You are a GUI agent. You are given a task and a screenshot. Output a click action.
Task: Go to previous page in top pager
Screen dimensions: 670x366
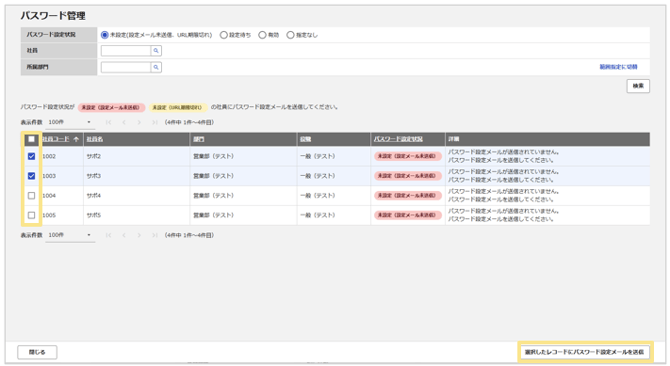(124, 123)
